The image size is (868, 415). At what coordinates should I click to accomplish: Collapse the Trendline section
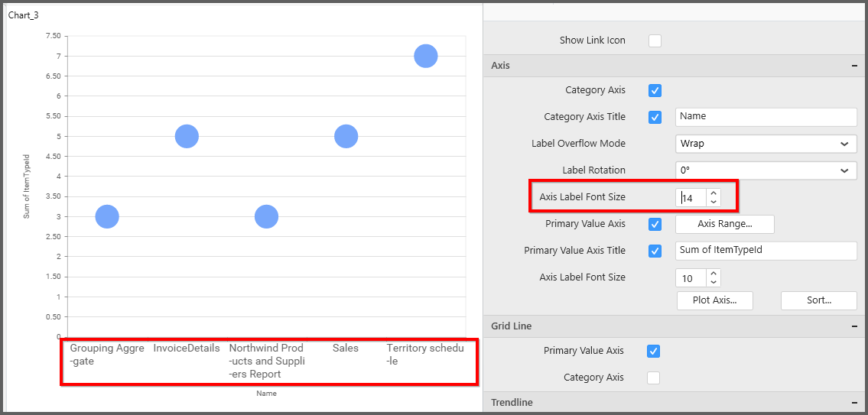click(x=853, y=403)
